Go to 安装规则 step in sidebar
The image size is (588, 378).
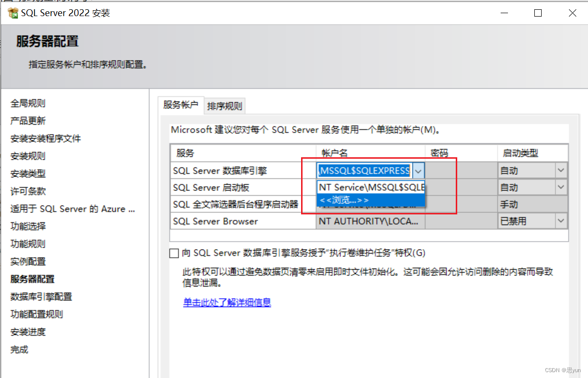point(28,156)
